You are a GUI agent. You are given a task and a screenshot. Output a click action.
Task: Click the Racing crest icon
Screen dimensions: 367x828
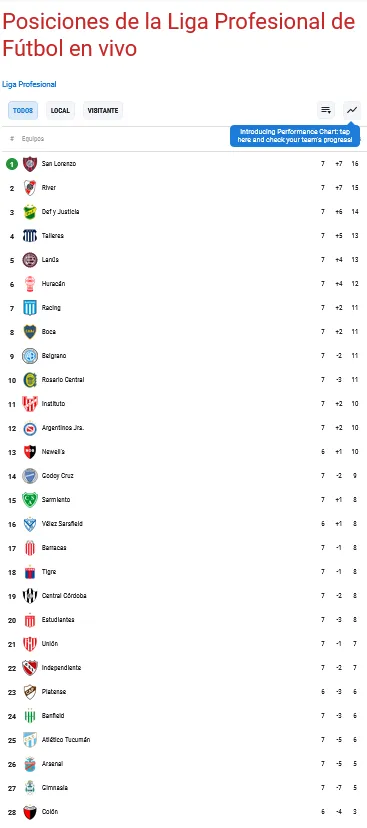(30, 307)
